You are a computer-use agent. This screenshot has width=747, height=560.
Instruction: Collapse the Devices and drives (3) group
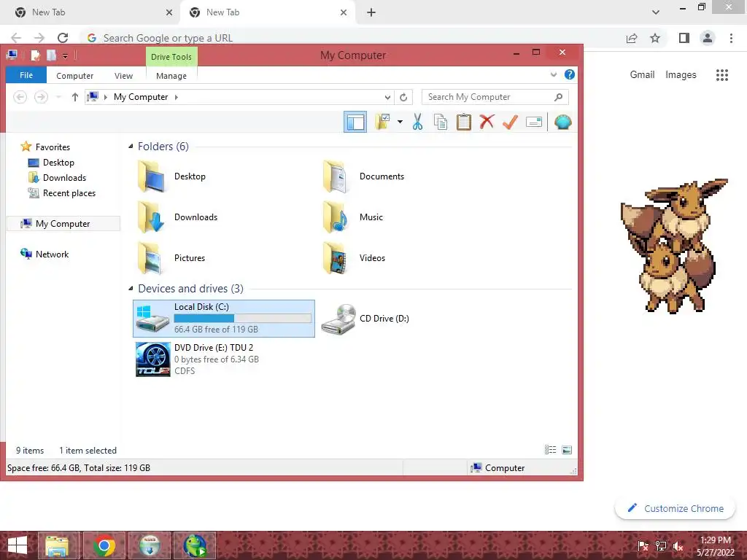click(131, 289)
